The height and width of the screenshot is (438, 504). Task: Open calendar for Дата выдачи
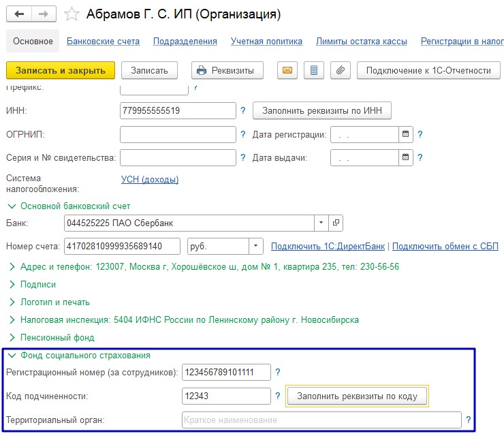[406, 157]
